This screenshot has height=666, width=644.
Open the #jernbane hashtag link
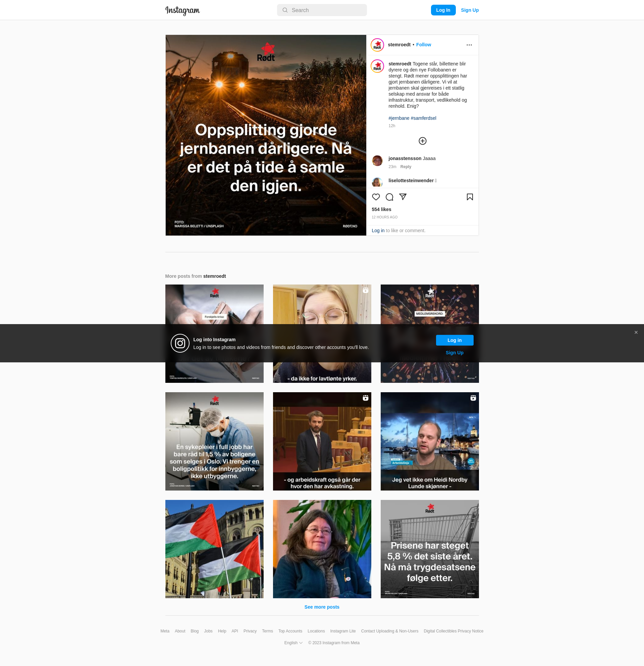coord(399,118)
